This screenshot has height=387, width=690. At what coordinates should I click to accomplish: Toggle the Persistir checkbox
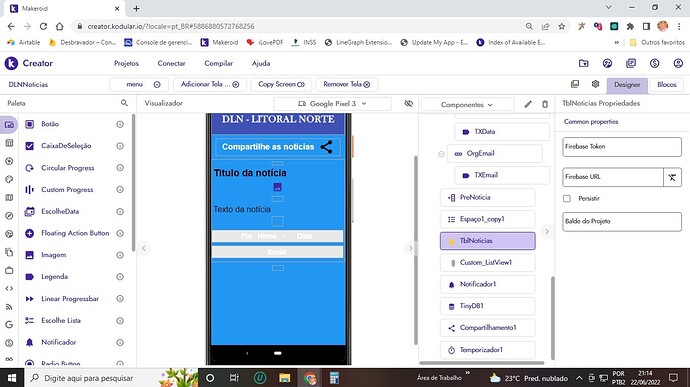567,199
